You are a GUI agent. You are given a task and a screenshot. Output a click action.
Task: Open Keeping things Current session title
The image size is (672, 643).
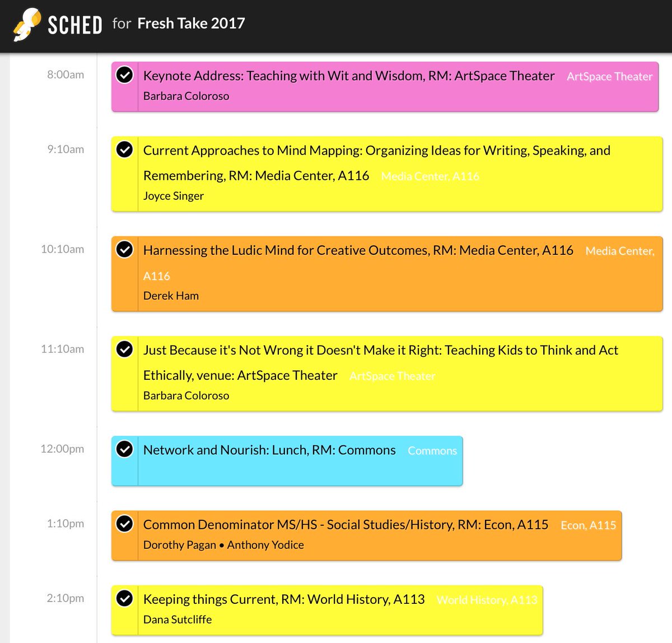tap(284, 599)
